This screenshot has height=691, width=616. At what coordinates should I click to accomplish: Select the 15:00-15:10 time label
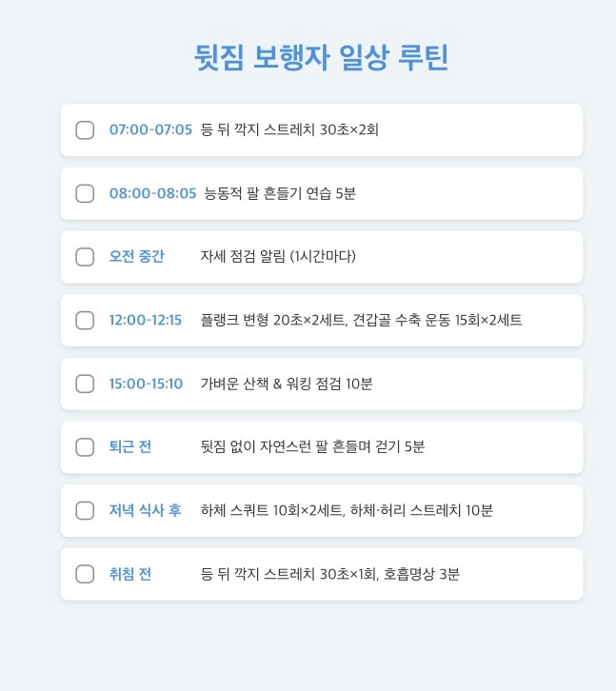[146, 384]
